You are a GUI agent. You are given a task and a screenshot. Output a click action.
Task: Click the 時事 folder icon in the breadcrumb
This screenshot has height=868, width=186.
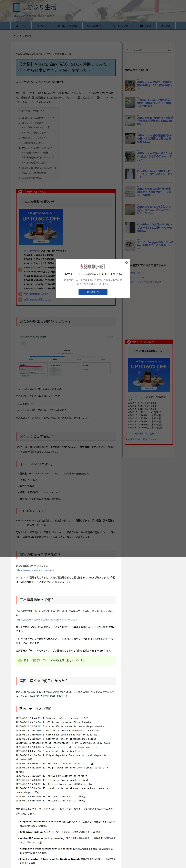coord(26,36)
